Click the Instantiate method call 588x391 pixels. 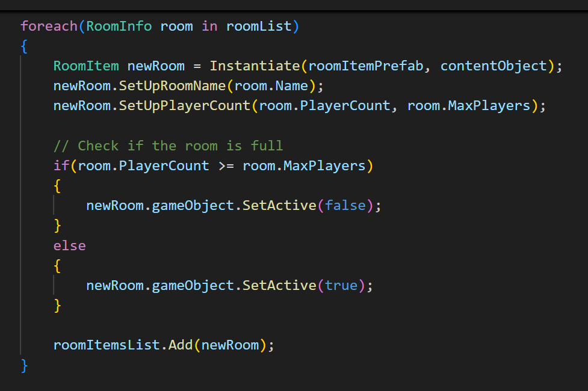click(255, 66)
